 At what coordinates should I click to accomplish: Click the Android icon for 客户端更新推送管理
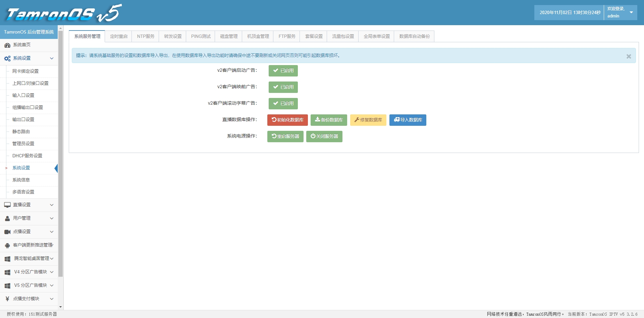tap(7, 246)
